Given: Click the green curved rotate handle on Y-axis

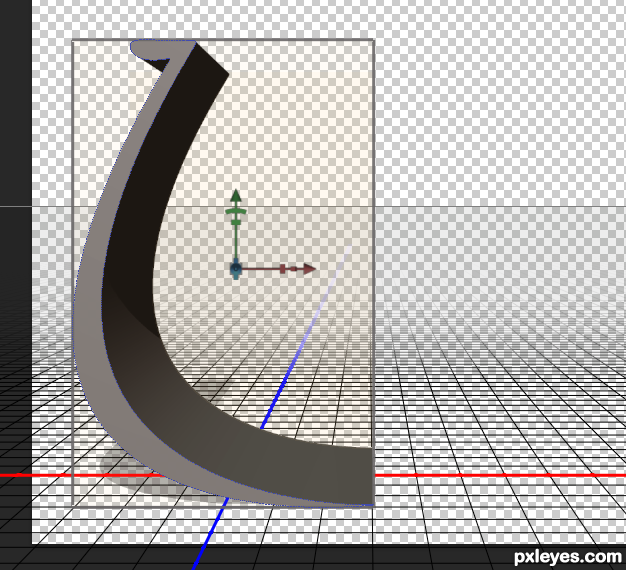Looking at the screenshot, I should click(236, 211).
